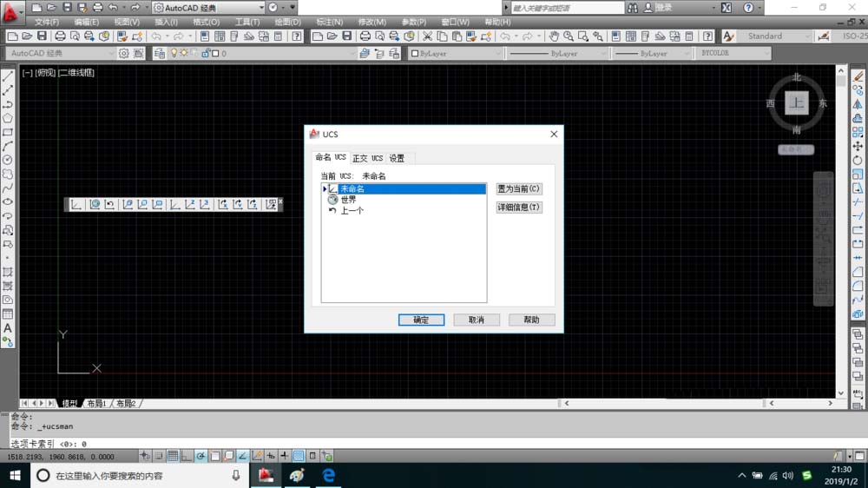
Task: Click the Cut scissors icon
Action: pos(427,36)
